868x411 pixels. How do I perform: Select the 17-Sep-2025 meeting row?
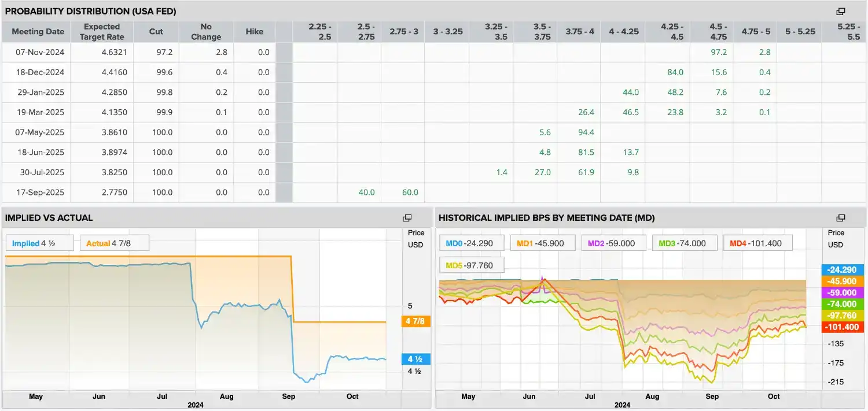[x=434, y=192]
